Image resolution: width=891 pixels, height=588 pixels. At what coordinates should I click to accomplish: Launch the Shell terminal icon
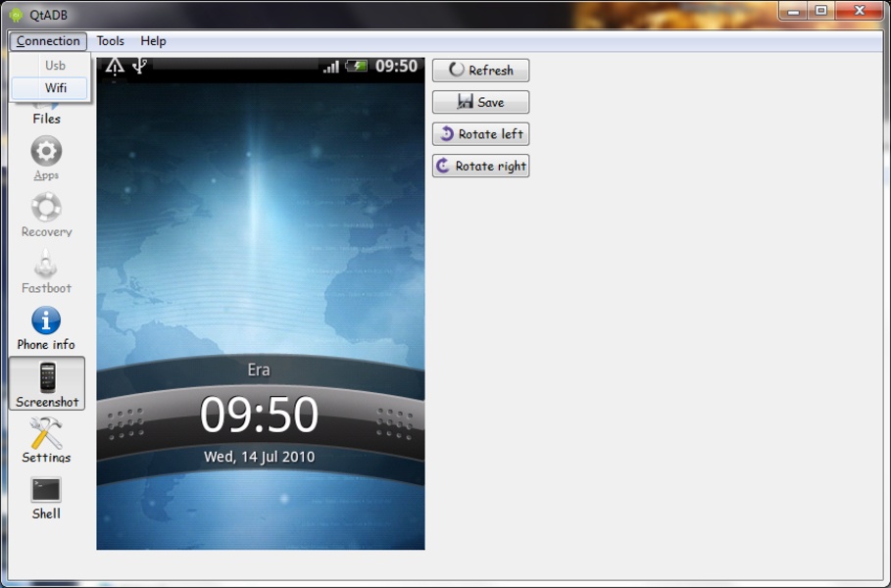[x=46, y=490]
